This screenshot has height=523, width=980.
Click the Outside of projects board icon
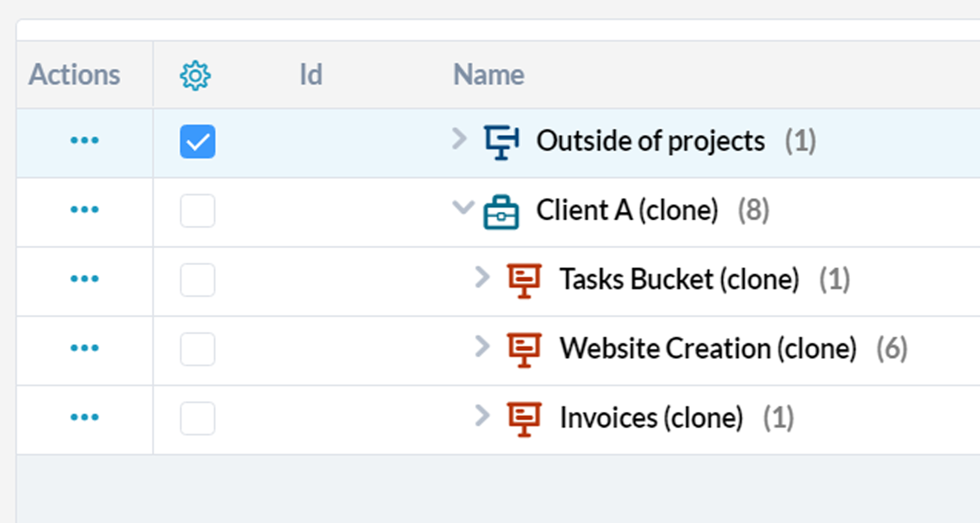(502, 142)
